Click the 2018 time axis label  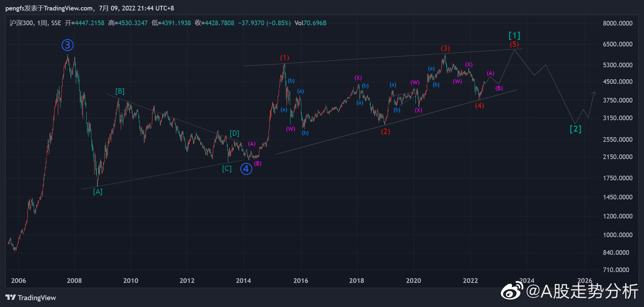pyautogui.click(x=357, y=281)
